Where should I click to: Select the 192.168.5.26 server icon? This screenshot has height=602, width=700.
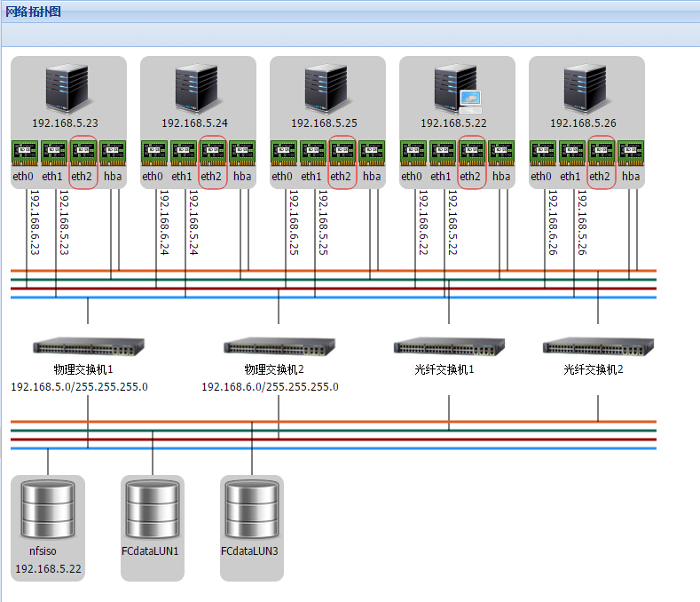pyautogui.click(x=586, y=87)
